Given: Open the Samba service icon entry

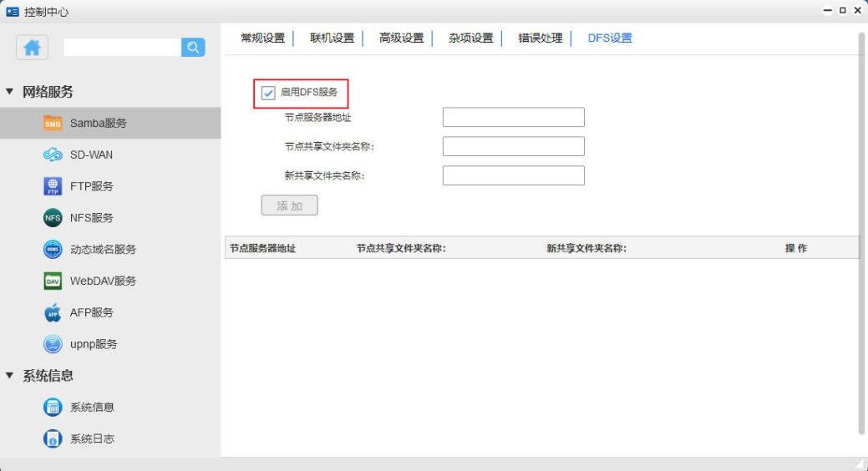Looking at the screenshot, I should pyautogui.click(x=53, y=124).
